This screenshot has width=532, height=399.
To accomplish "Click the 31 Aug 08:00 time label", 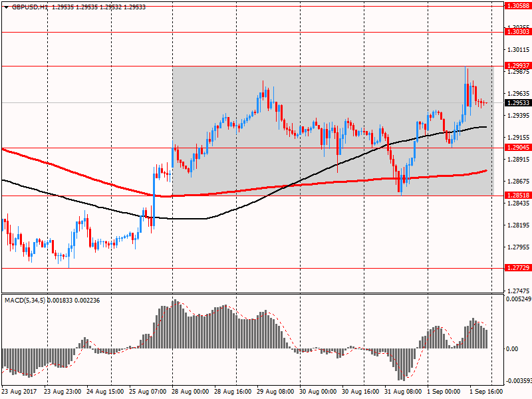I will point(403,392).
